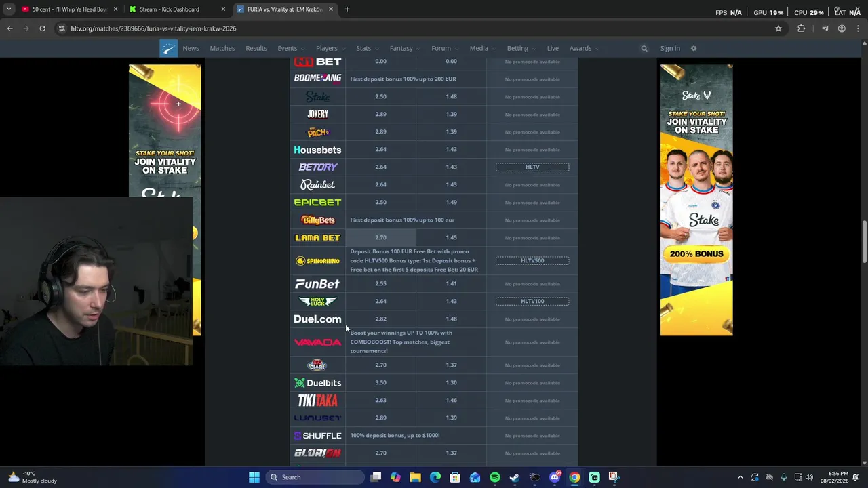Open the HLTV search magnifier icon
Viewport: 868px width, 488px height.
644,48
